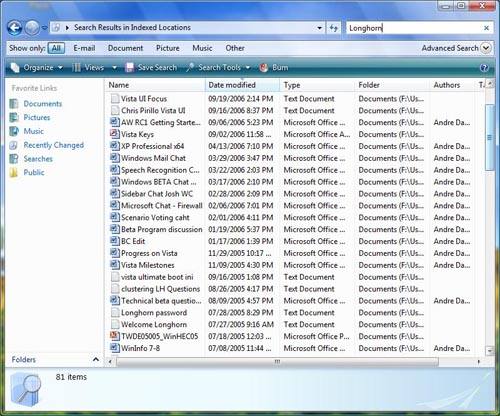Screen dimensions: 500x416
Task: Select the Longhorn password file name
Action: (x=154, y=313)
